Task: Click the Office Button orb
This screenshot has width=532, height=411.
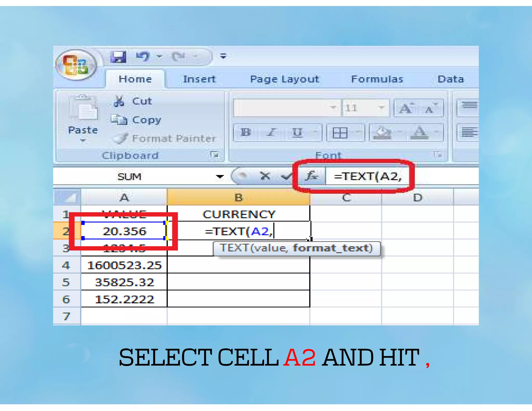Action: click(x=76, y=65)
